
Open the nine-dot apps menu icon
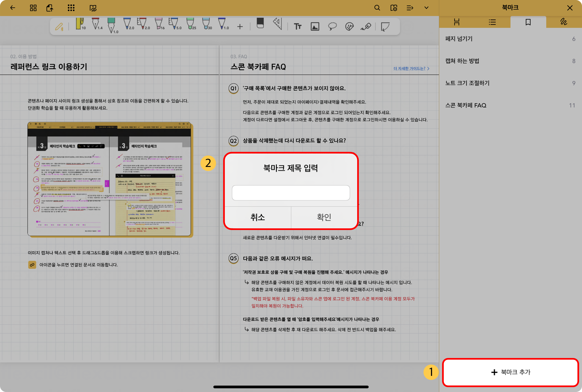71,8
